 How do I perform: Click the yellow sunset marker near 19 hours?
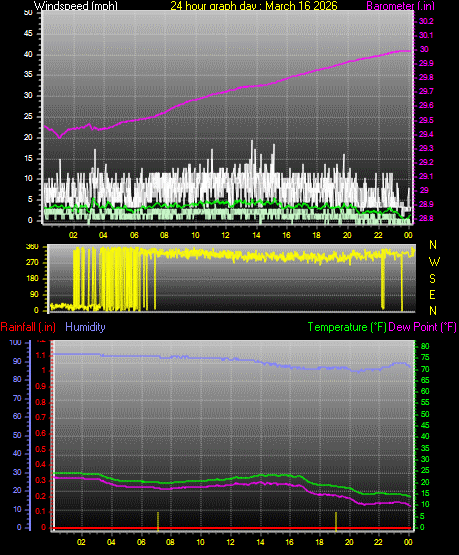point(336,521)
